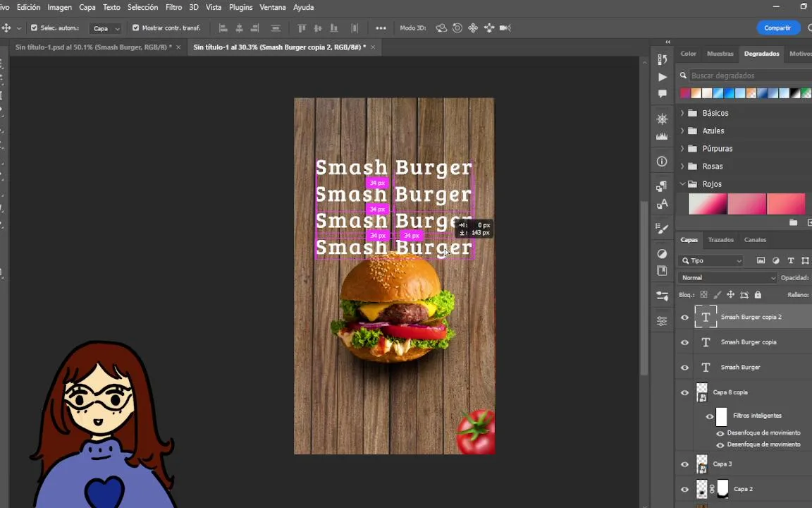This screenshot has width=812, height=508.
Task: Filter layers by type T icon
Action: 791,261
